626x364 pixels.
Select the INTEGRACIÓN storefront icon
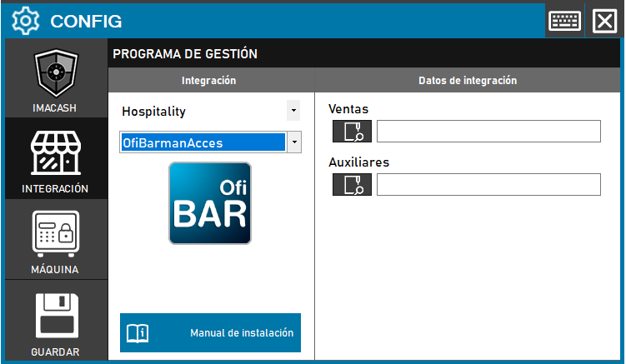(55, 155)
